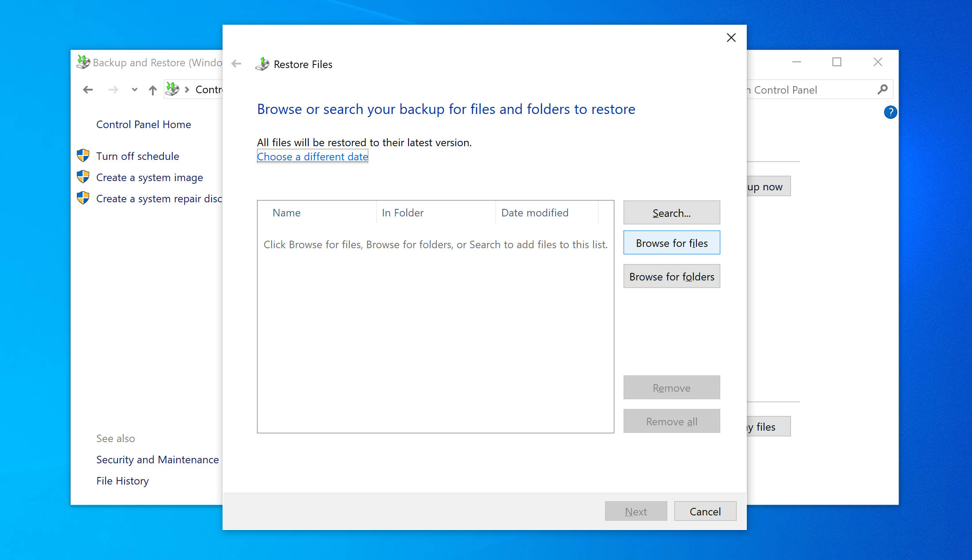The width and height of the screenshot is (972, 560).
Task: Open Create a system image link
Action: [149, 178]
